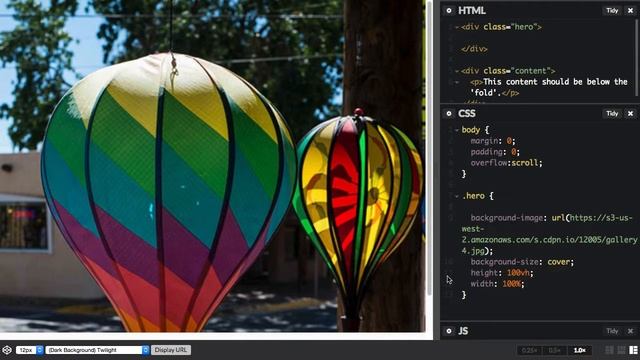The image size is (640, 360).
Task: Click the 'body {' selector text
Action: (475, 130)
